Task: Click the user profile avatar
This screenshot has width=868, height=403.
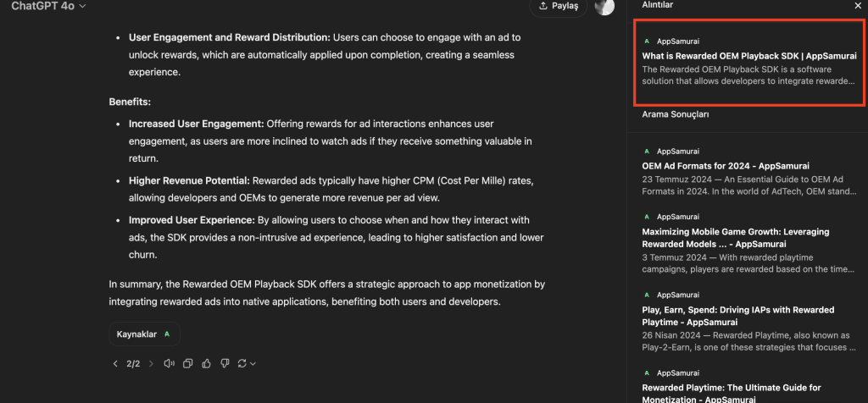Action: coord(604,7)
